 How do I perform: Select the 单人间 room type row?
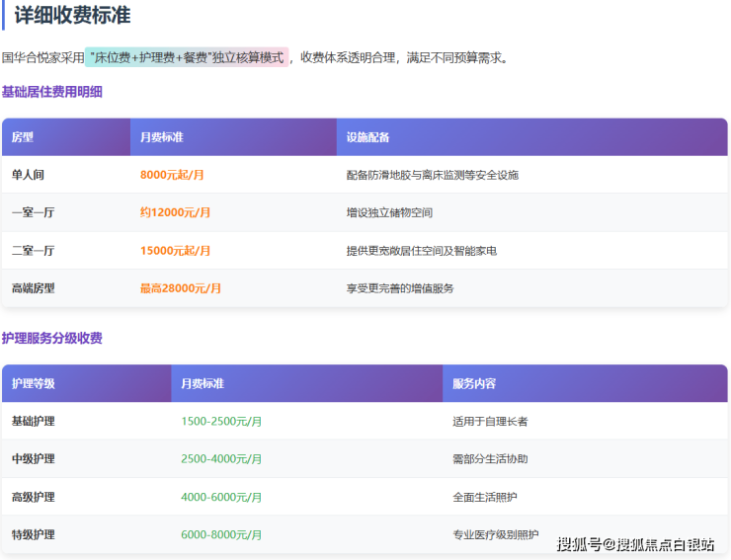pos(28,175)
